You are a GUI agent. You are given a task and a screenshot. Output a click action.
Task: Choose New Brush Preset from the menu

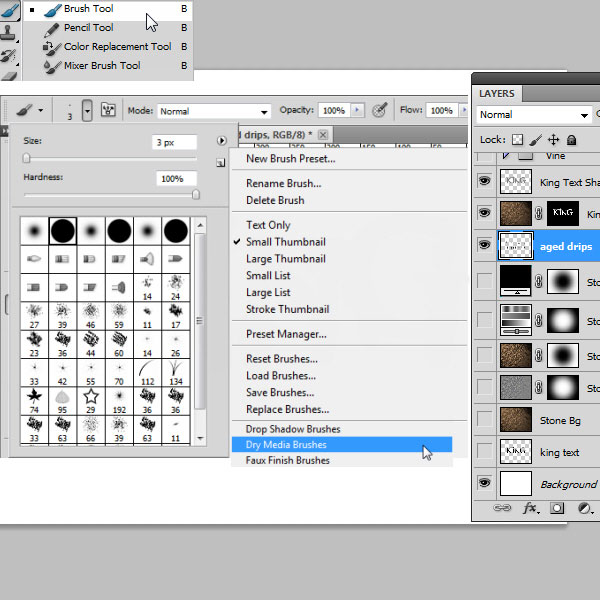tap(291, 159)
